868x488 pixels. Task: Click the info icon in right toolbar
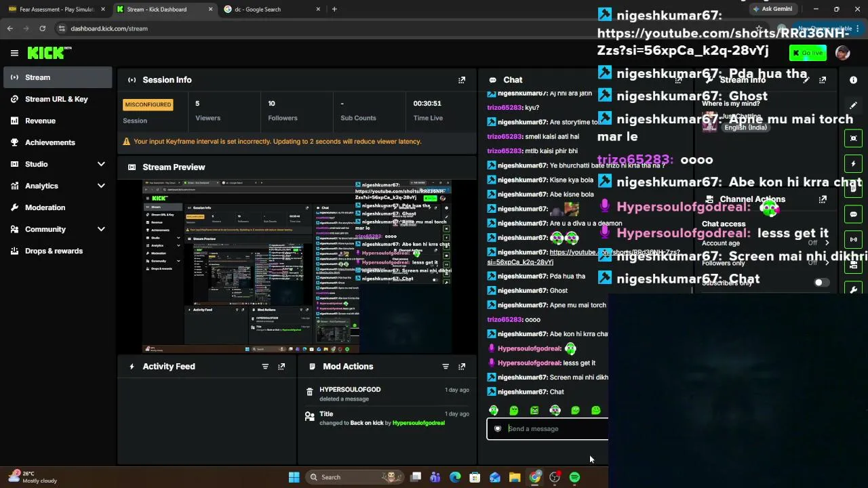(x=853, y=80)
